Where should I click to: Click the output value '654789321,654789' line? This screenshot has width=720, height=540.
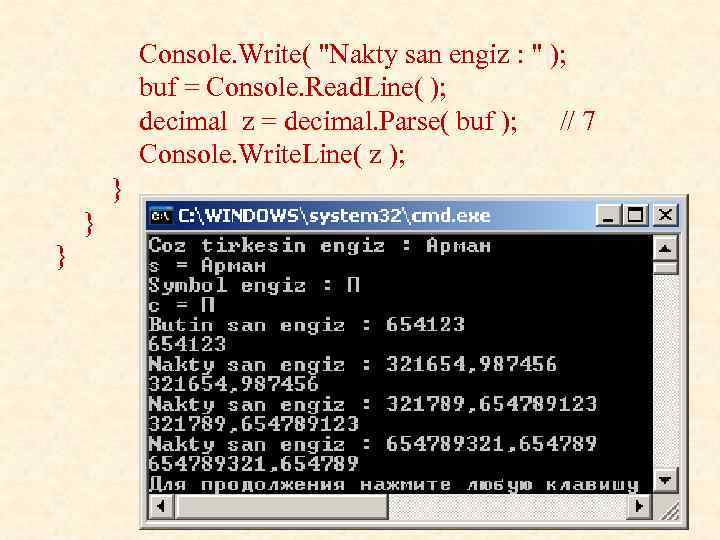(x=253, y=464)
